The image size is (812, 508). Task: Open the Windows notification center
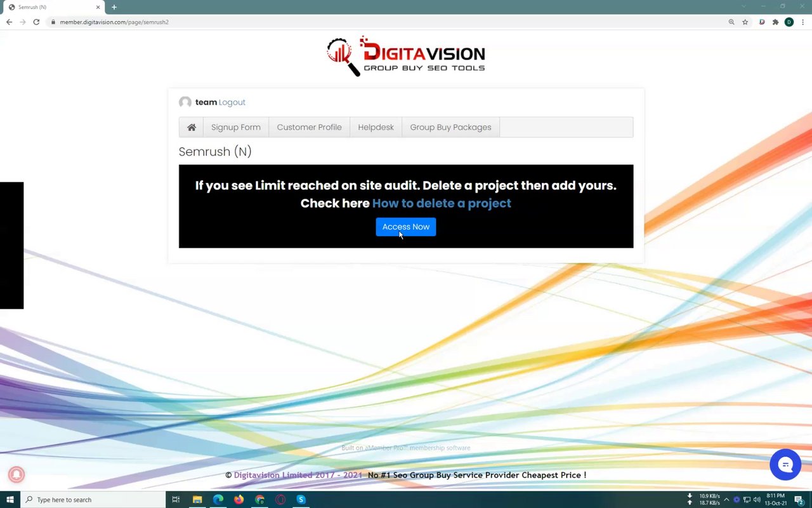point(799,500)
